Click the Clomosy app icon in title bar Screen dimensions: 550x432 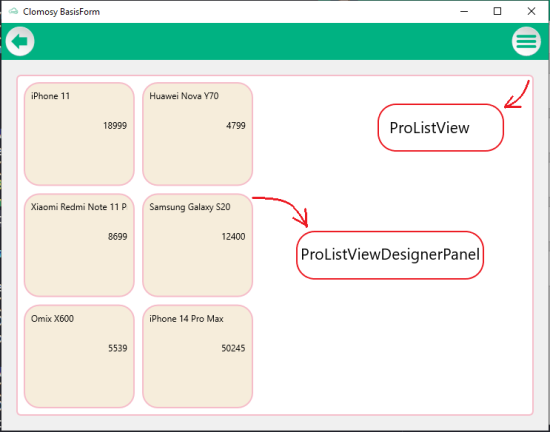13,12
